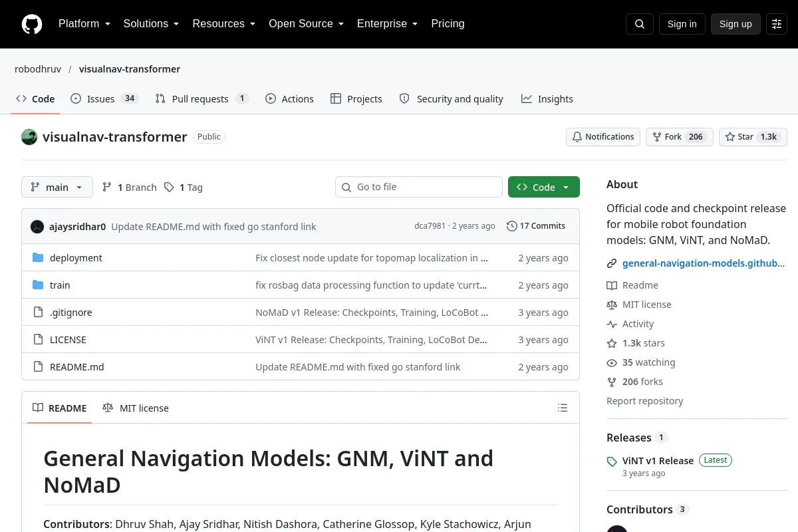Open commit hash dca7981
Viewport: 798px width, 532px height.
430,226
